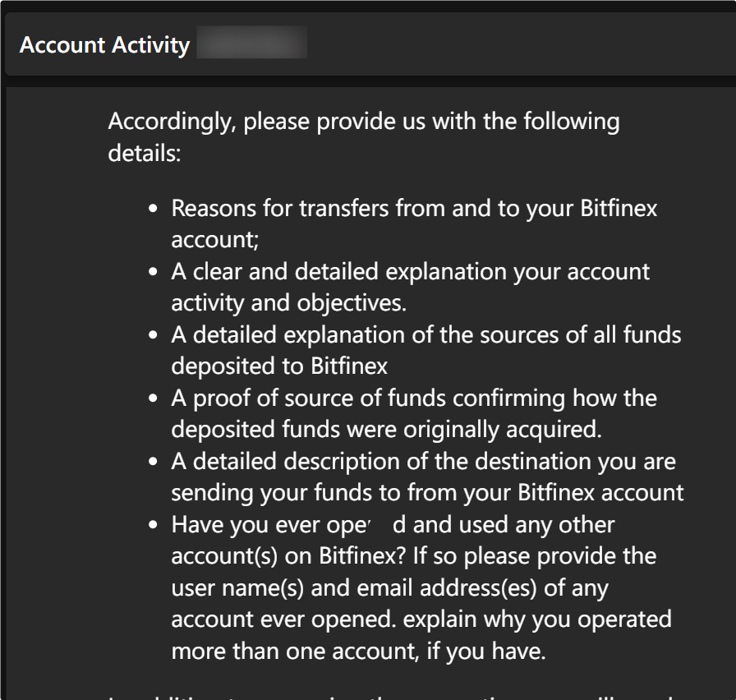Click the Account Activity header title
Screen dimensions: 736x700
click(x=104, y=45)
